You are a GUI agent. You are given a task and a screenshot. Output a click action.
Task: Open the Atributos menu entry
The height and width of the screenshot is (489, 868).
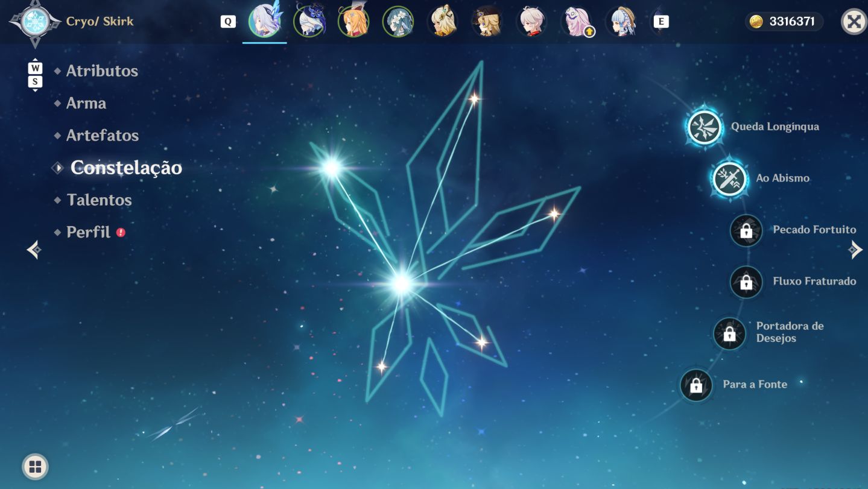(x=102, y=71)
